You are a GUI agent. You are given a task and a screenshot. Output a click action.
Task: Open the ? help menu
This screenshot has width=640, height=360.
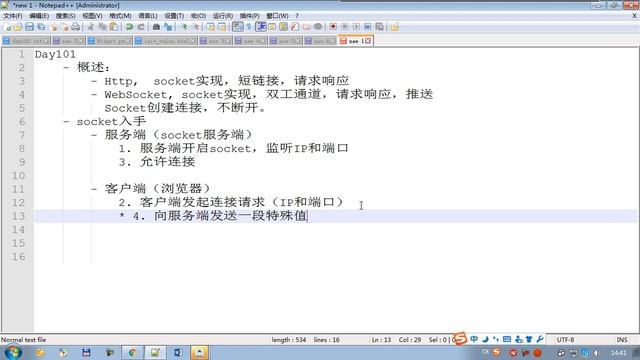[x=297, y=16]
